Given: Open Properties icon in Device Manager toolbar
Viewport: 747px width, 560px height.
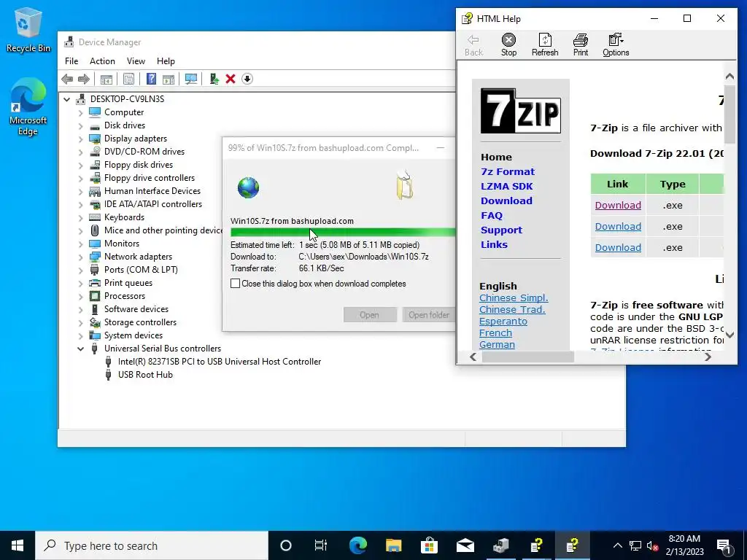Looking at the screenshot, I should [128, 79].
